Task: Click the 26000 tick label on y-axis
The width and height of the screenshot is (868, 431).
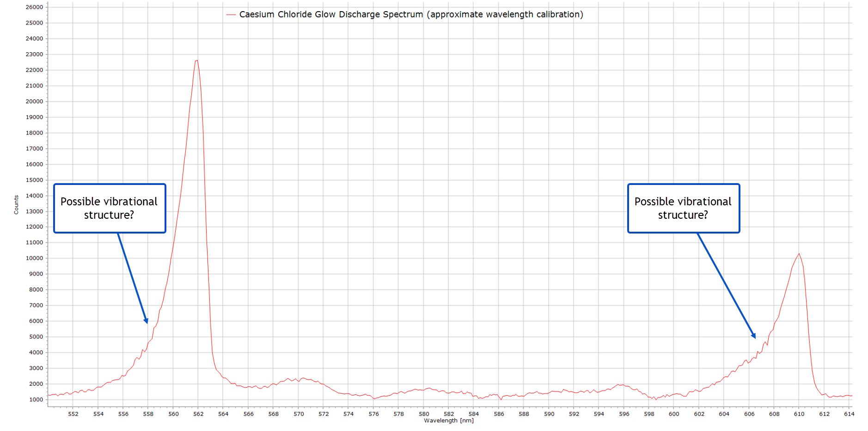Action: coord(34,7)
